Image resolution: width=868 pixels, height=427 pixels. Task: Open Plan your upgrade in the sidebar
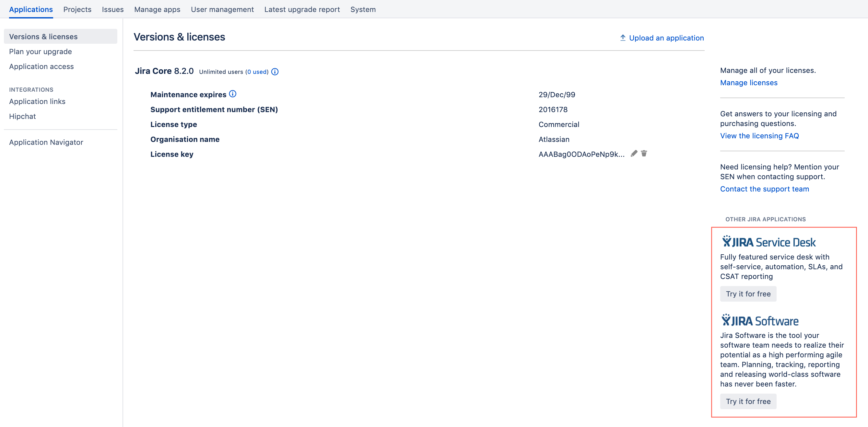tap(41, 52)
